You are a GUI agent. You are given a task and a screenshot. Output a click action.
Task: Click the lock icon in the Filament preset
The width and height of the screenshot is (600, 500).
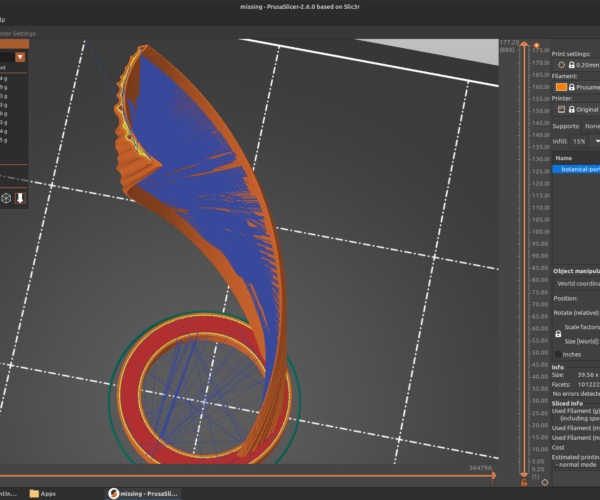point(572,87)
